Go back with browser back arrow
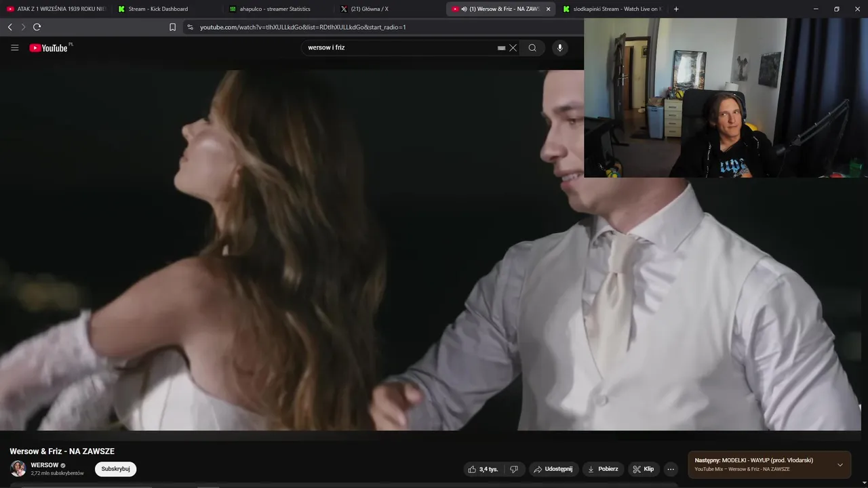868x488 pixels. pos(9,27)
